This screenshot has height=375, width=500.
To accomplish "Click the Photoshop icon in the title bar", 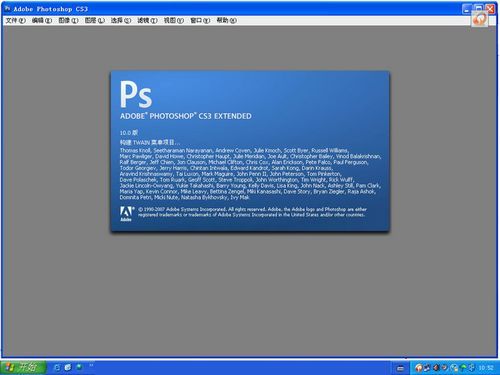I will click(7, 8).
